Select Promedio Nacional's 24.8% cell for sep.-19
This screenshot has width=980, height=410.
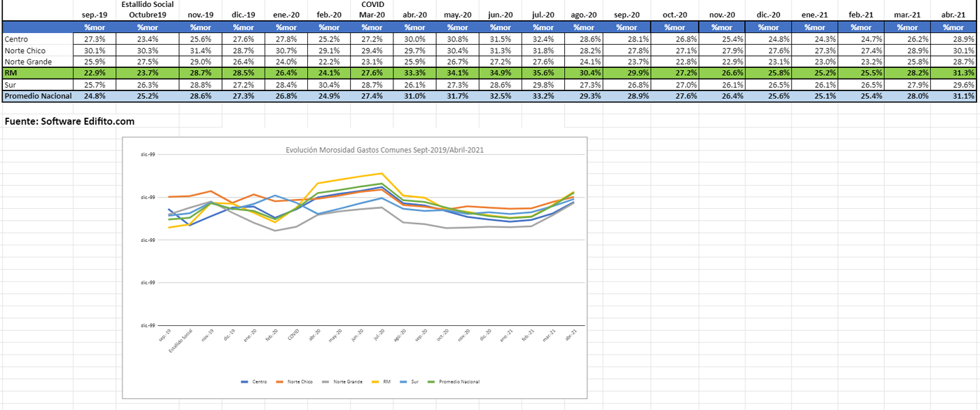pos(94,96)
